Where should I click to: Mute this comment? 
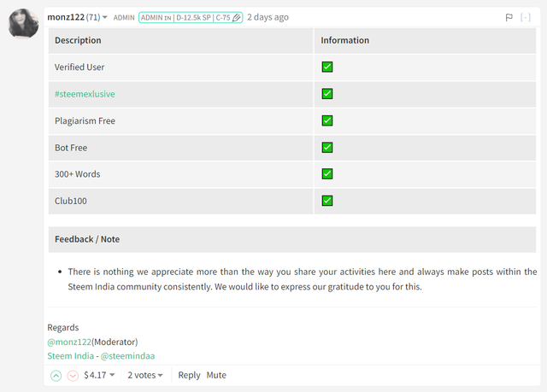(x=216, y=375)
